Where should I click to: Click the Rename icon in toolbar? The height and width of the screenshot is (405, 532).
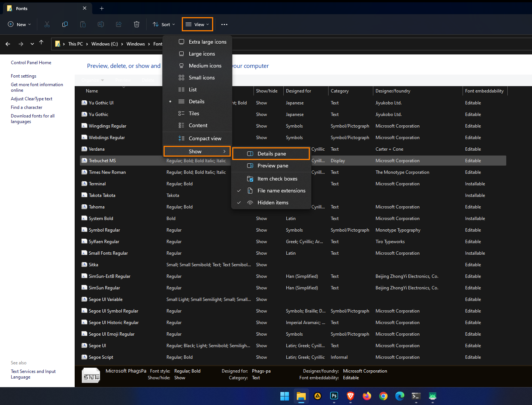[x=101, y=24]
